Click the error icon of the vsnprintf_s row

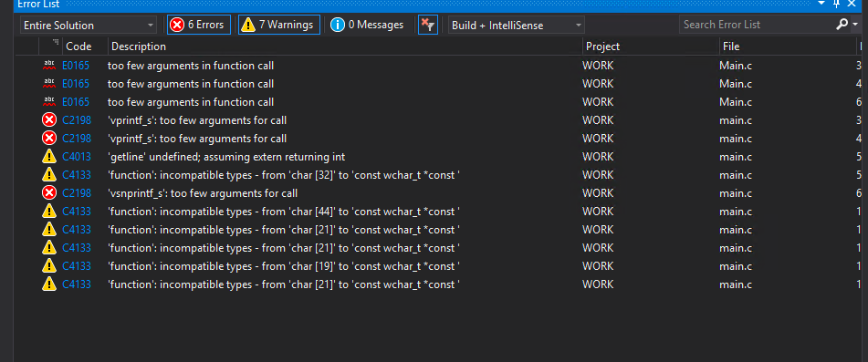[x=49, y=193]
